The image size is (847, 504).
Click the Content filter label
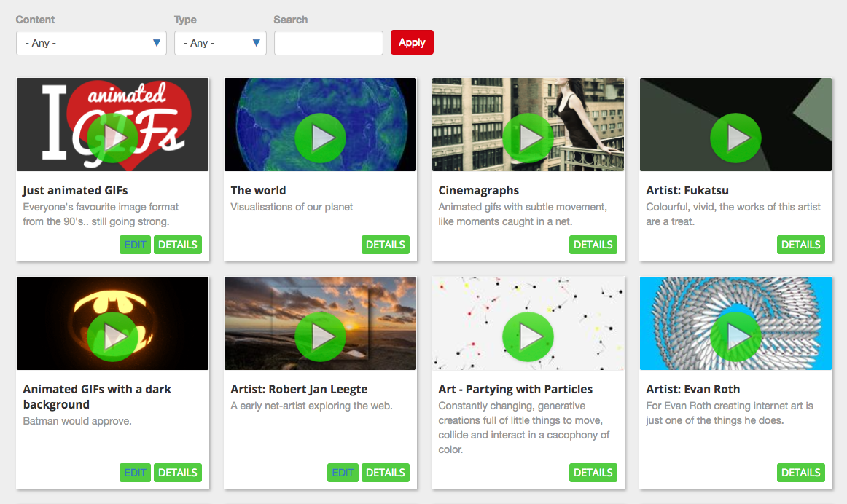(35, 20)
